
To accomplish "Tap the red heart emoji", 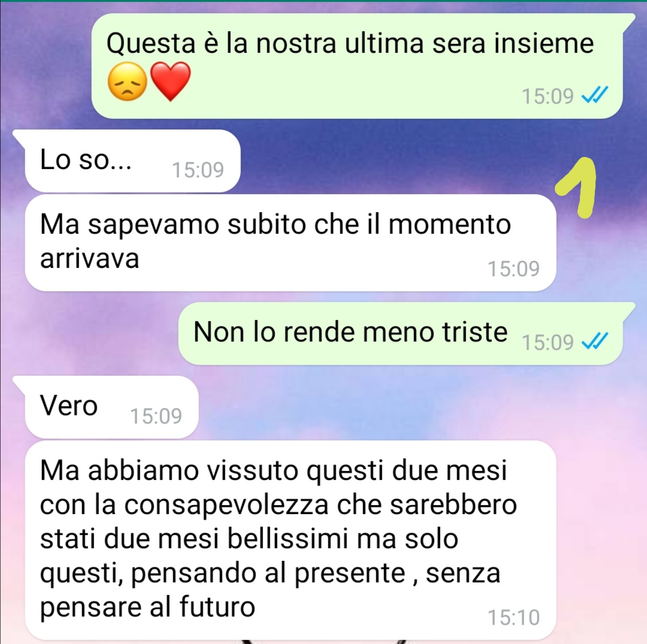I will (170, 81).
